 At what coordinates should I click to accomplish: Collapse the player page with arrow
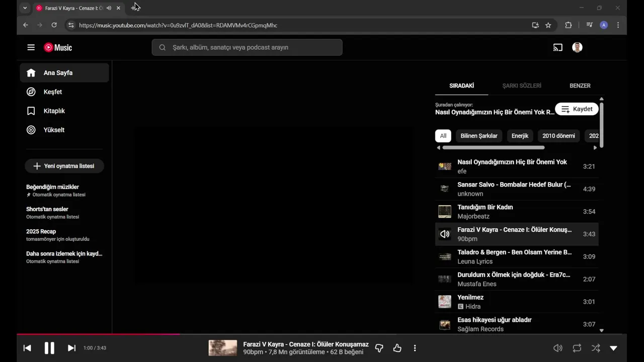[x=613, y=348]
